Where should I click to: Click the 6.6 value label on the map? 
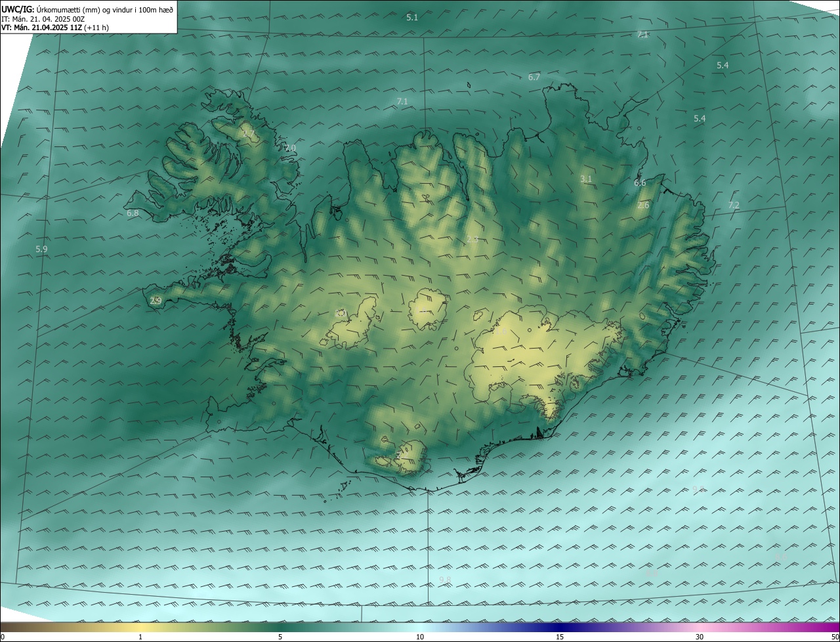[640, 183]
